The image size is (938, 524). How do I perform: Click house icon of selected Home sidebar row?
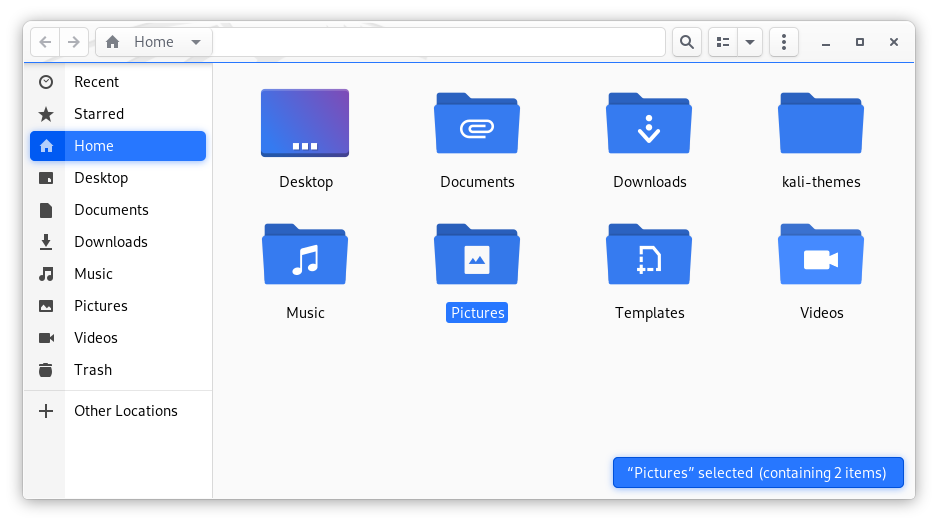point(46,146)
